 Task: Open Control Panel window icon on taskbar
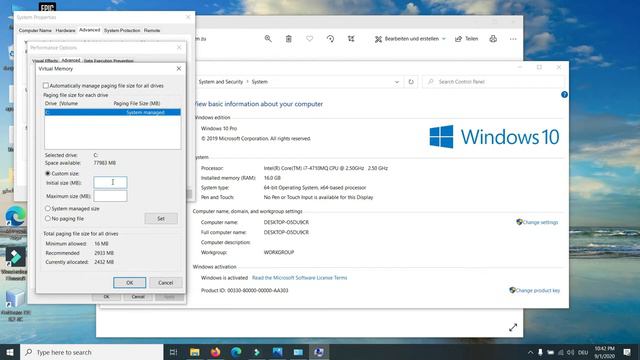tap(298, 352)
